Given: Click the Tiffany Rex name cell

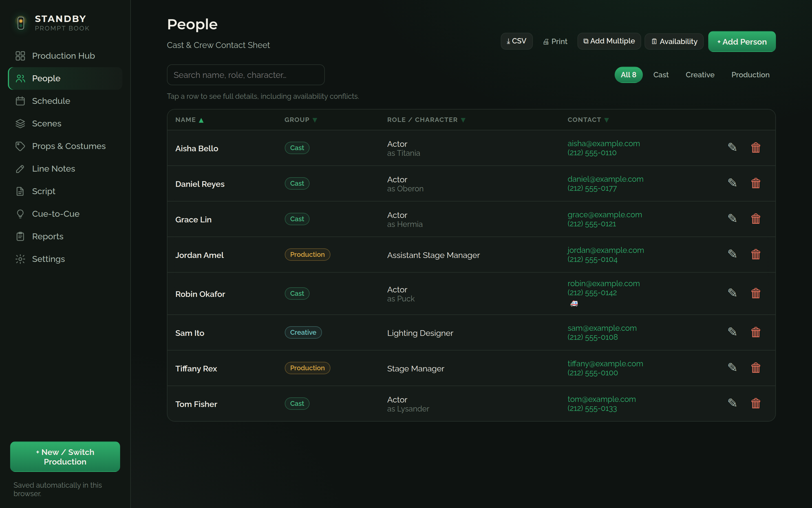Looking at the screenshot, I should (x=196, y=369).
